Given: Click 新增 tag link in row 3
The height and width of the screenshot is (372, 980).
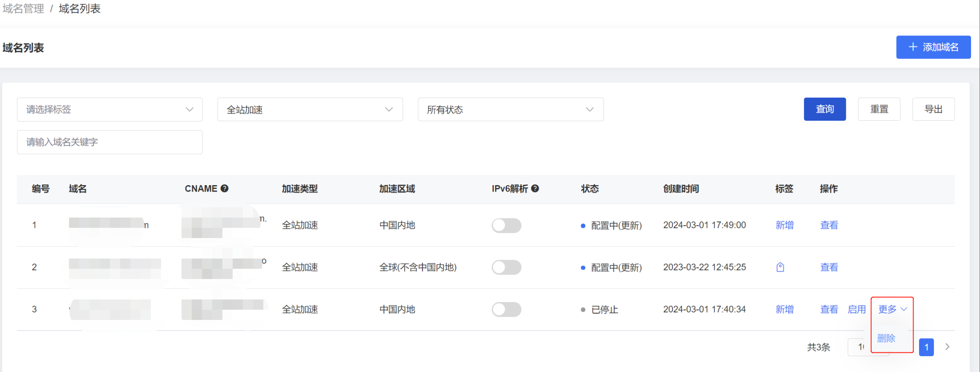Looking at the screenshot, I should (x=784, y=309).
